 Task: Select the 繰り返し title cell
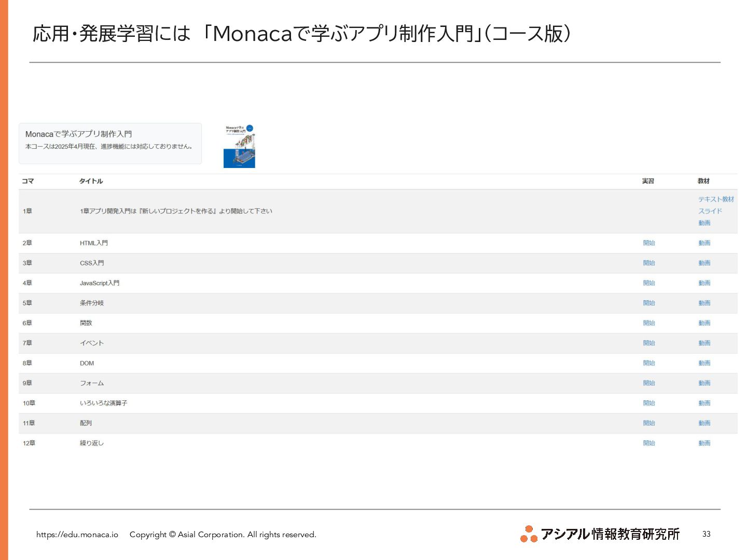[x=92, y=443]
